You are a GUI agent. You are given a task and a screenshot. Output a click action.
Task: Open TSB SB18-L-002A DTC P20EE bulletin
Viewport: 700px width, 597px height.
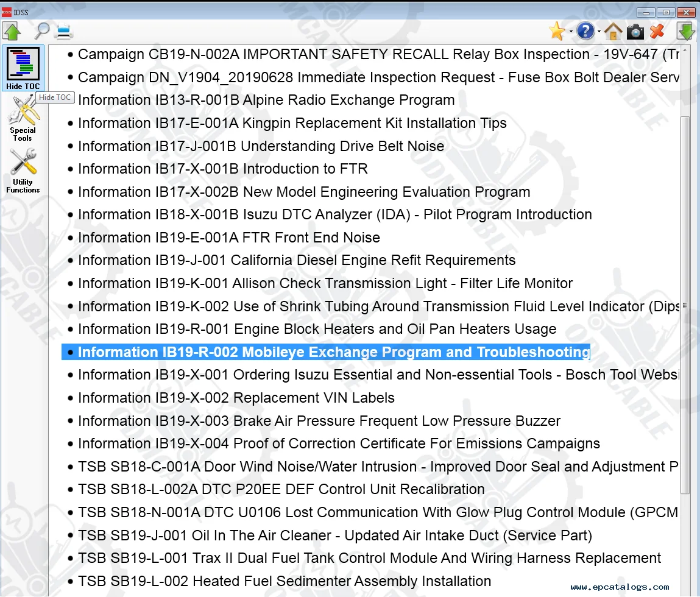tap(281, 490)
